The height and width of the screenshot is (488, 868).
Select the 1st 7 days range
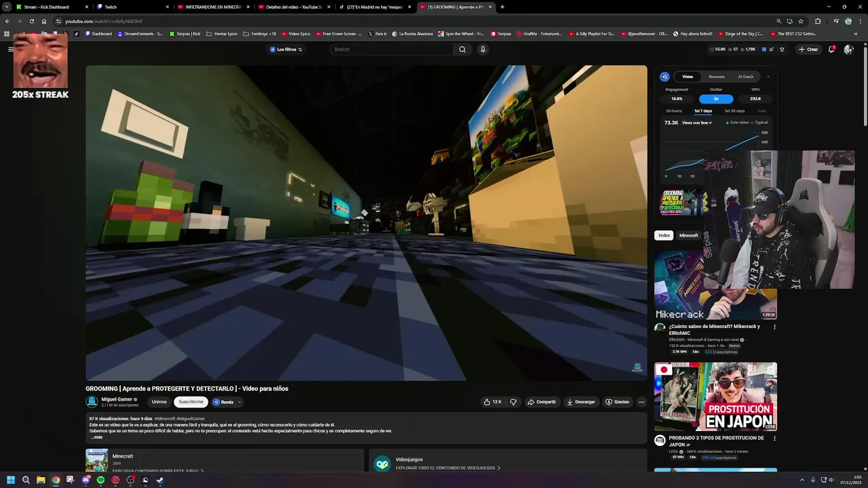click(703, 110)
